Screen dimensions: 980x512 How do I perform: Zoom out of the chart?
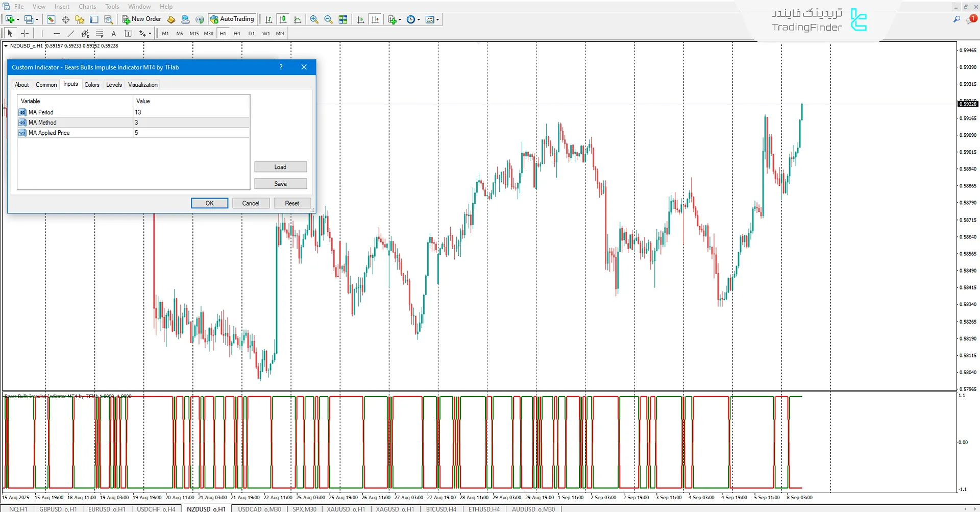tap(329, 19)
